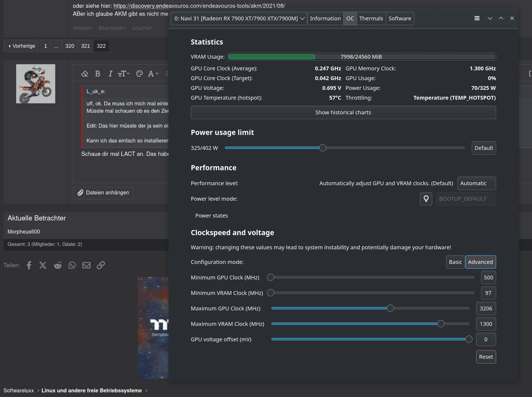Screen dimensions: 532x397
Task: Open the GPU selector Navi 31 dropdown
Action: [239, 18]
